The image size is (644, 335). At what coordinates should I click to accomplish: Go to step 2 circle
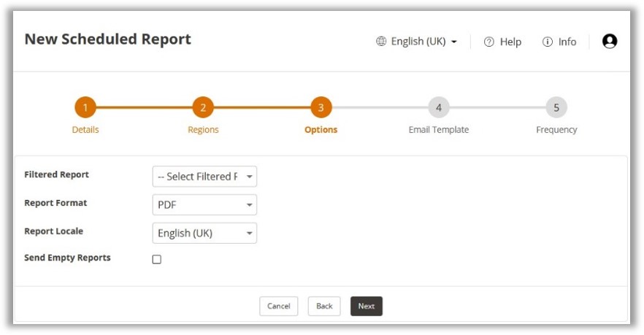203,108
